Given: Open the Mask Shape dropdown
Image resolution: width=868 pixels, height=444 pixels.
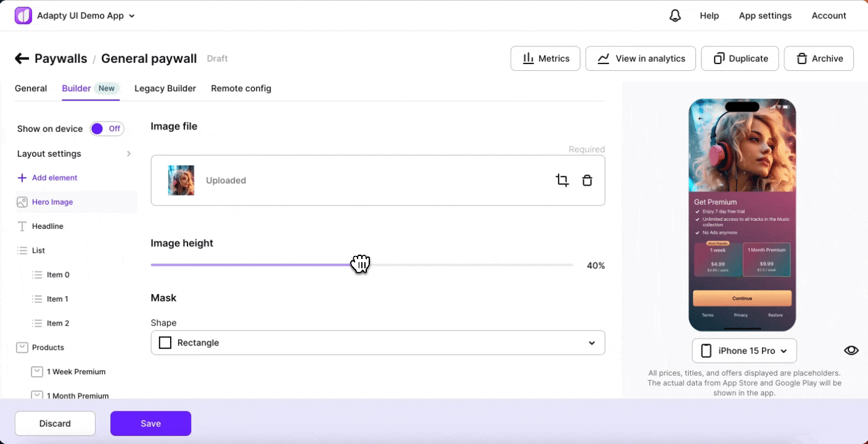Looking at the screenshot, I should (x=377, y=343).
